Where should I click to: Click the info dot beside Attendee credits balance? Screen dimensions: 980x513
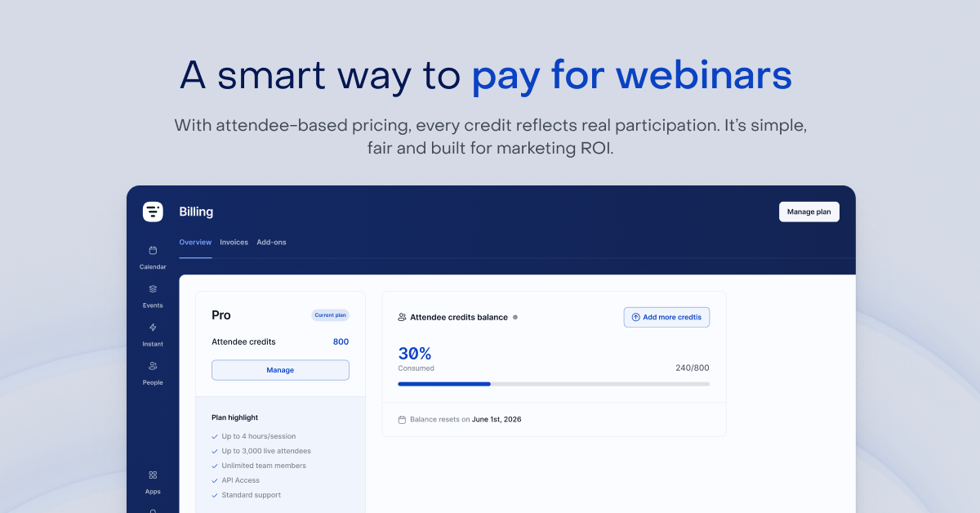pos(514,317)
